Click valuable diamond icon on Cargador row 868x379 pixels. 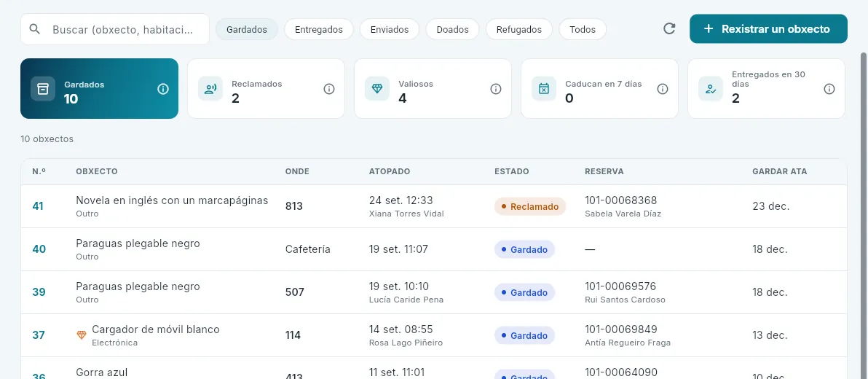(x=82, y=335)
